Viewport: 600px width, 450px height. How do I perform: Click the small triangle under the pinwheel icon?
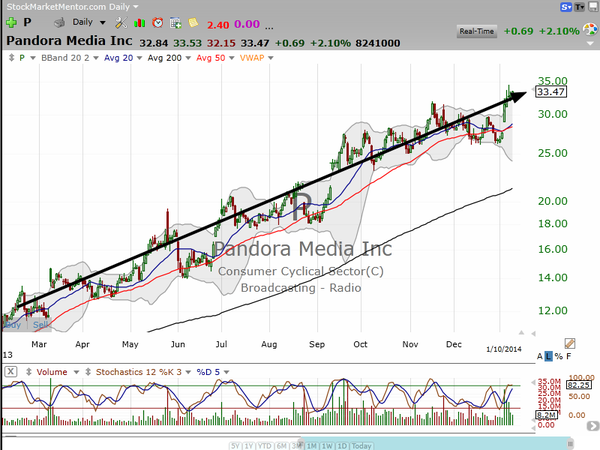(x=590, y=43)
